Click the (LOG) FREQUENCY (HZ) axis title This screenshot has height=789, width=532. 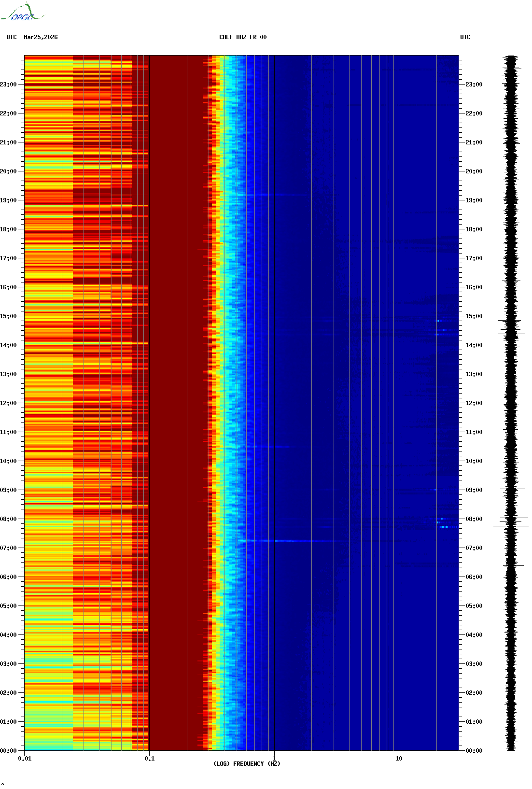tap(246, 764)
